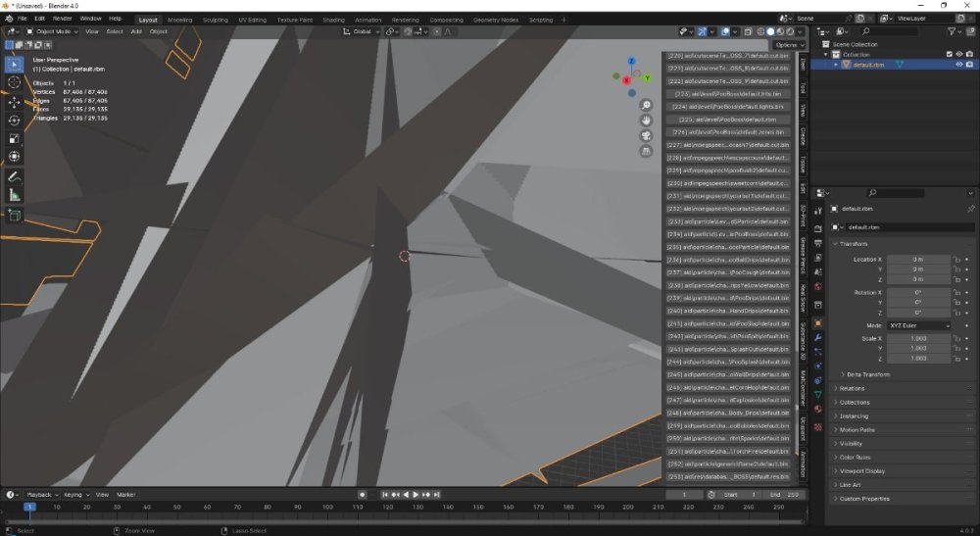This screenshot has width=980, height=536.
Task: Expand the Delta Transform panel
Action: (868, 374)
